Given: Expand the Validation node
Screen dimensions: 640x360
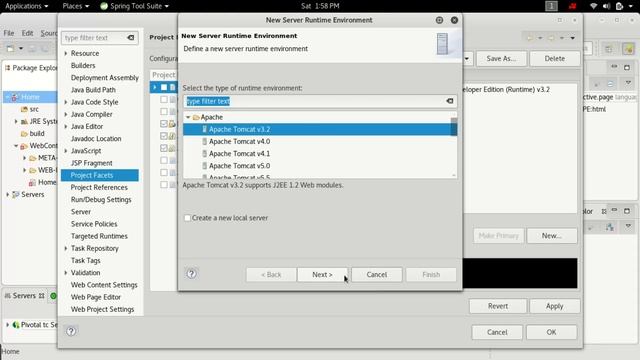Looking at the screenshot, I should point(66,273).
